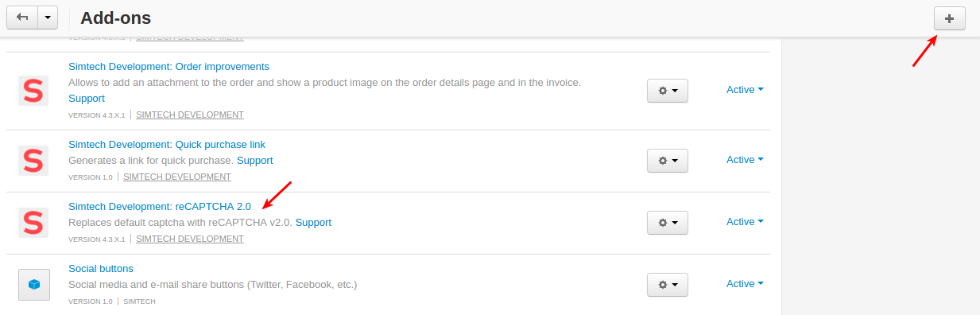Change Active status of Order improvements add-on
This screenshot has width=980, height=315.
click(x=745, y=90)
